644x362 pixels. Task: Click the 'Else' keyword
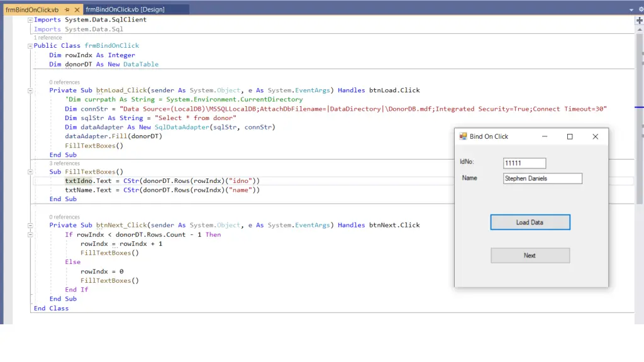point(73,262)
